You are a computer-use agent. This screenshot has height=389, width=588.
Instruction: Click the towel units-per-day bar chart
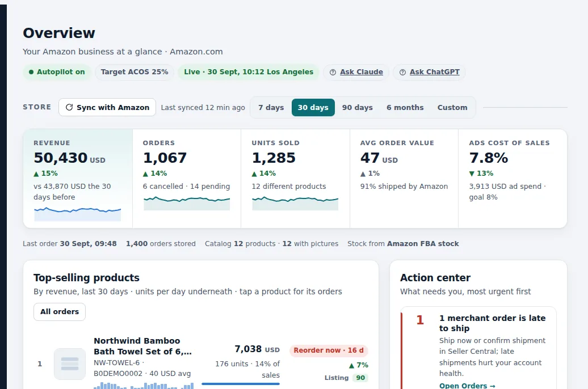click(x=144, y=385)
